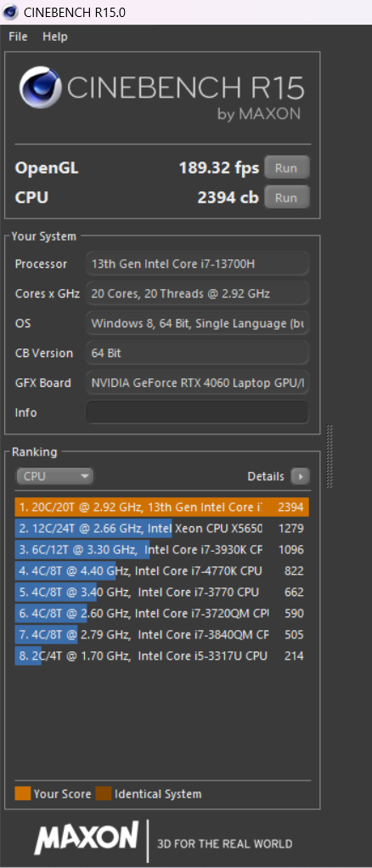Open the Help menu

point(55,37)
